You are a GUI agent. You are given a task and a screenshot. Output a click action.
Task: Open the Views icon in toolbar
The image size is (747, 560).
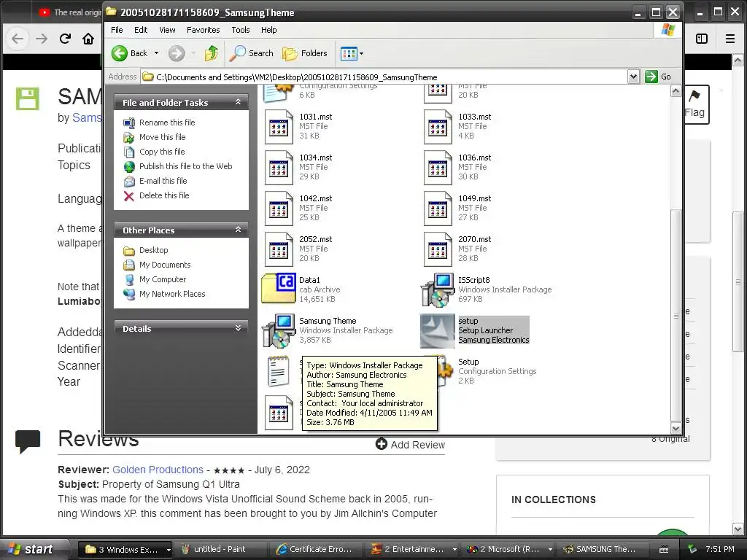[349, 53]
